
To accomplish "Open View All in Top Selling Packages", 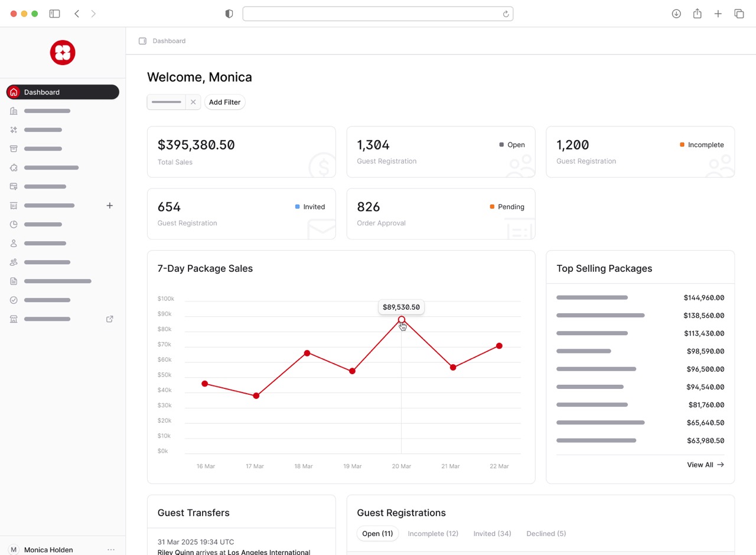I will [705, 465].
